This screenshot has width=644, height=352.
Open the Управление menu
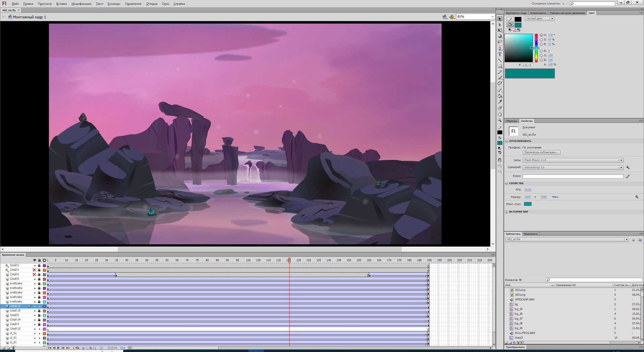point(133,4)
